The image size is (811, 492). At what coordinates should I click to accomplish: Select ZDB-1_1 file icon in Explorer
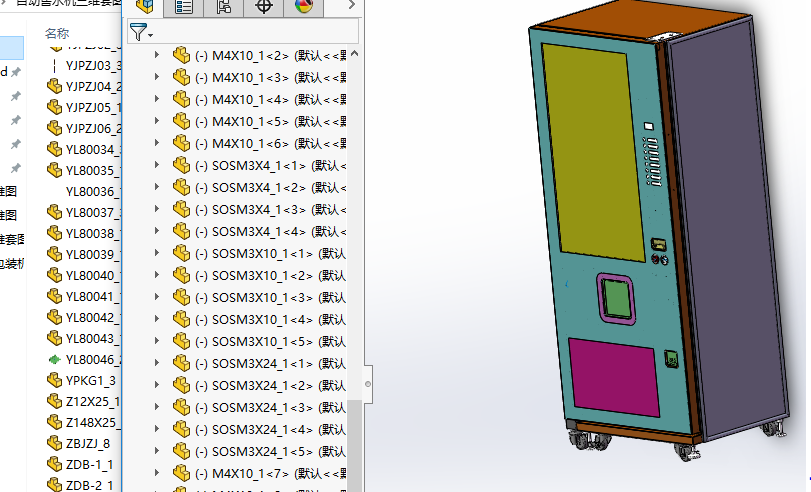[x=54, y=465]
